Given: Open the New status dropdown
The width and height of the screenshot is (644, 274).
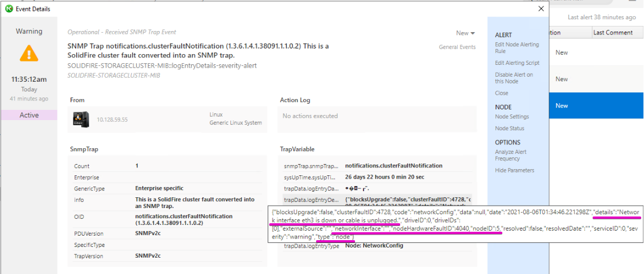Looking at the screenshot, I should (x=466, y=33).
